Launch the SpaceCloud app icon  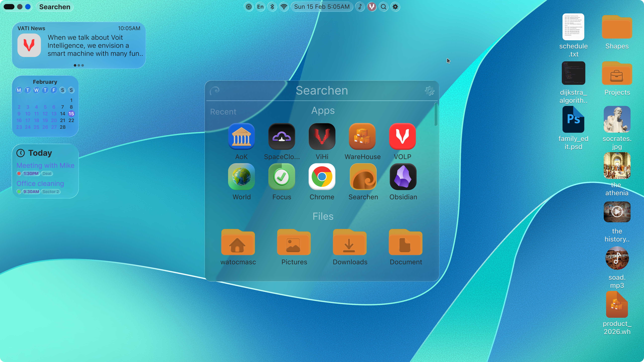point(281,136)
